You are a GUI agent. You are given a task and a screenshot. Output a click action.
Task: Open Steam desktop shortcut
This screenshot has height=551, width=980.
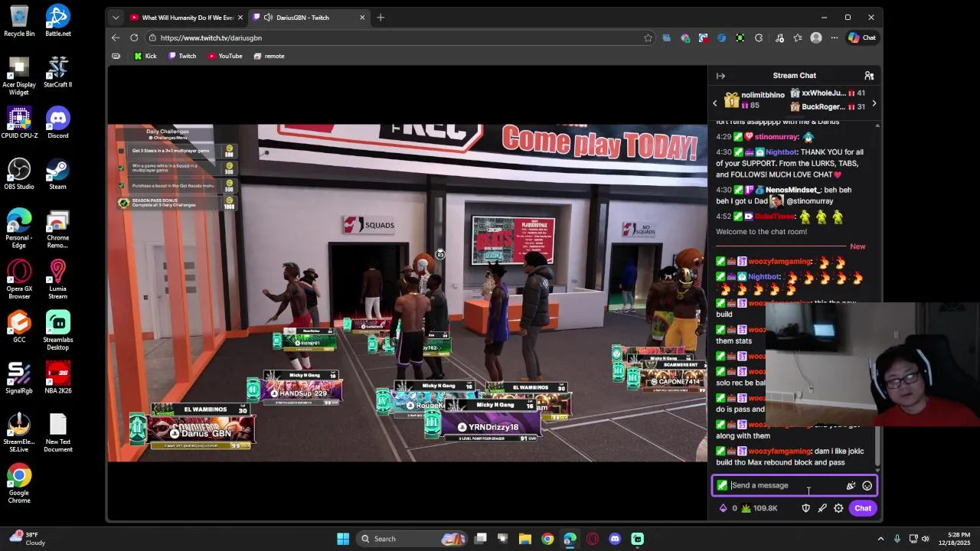pyautogui.click(x=57, y=174)
